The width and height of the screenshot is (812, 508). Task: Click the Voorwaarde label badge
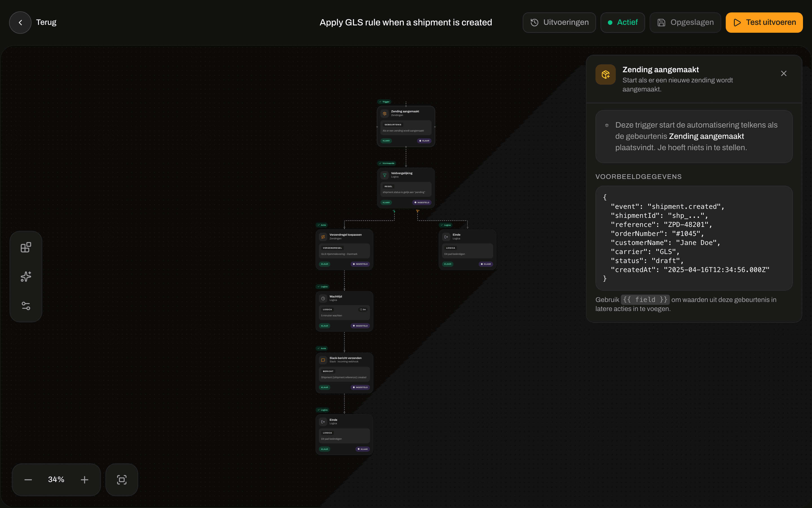click(387, 163)
